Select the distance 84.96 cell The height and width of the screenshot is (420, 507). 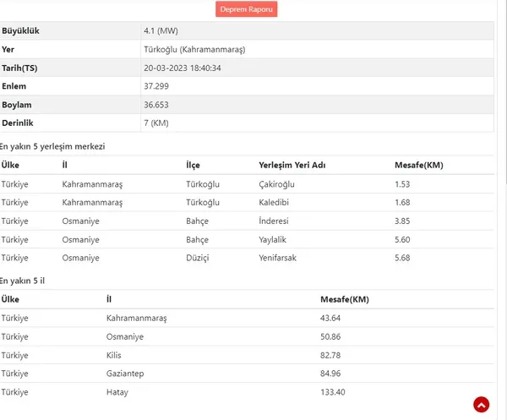click(x=330, y=374)
